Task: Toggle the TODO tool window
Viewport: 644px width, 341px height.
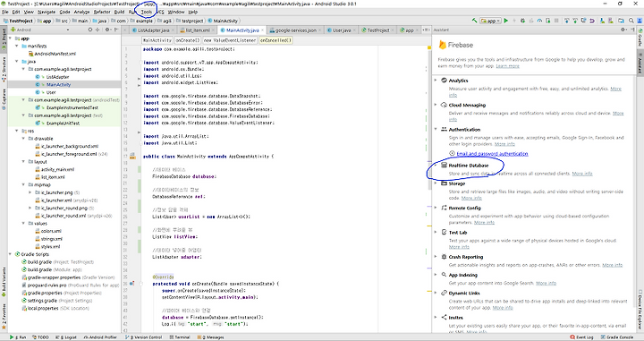Action: [x=40, y=337]
